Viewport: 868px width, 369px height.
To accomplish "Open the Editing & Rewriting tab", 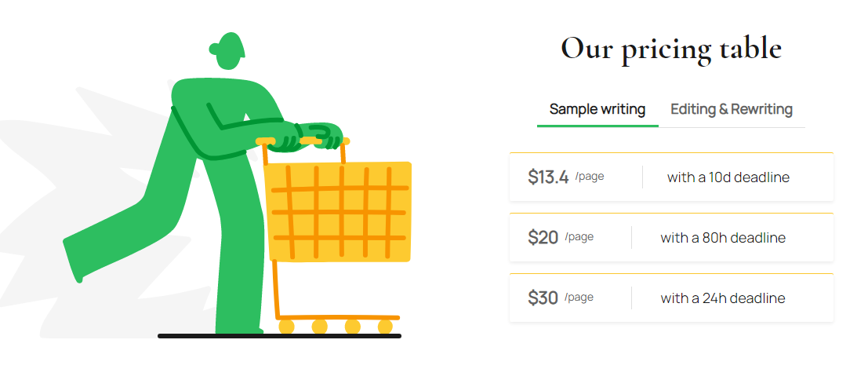I will pyautogui.click(x=732, y=109).
